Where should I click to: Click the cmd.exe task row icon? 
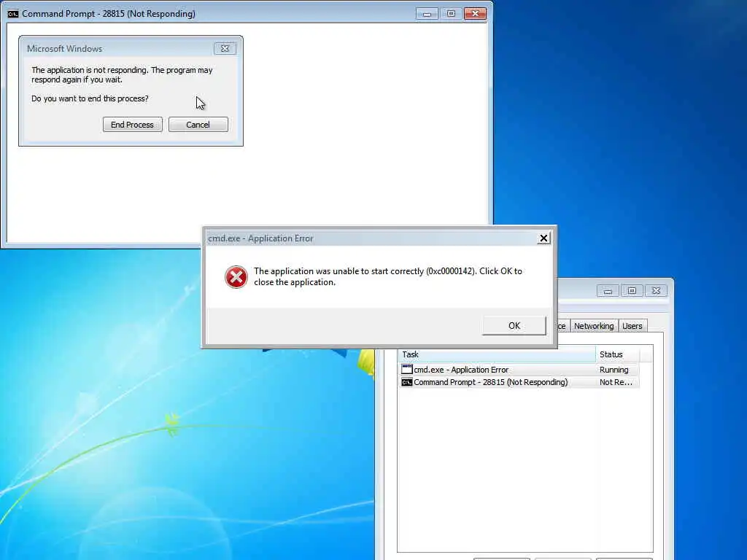pos(407,370)
